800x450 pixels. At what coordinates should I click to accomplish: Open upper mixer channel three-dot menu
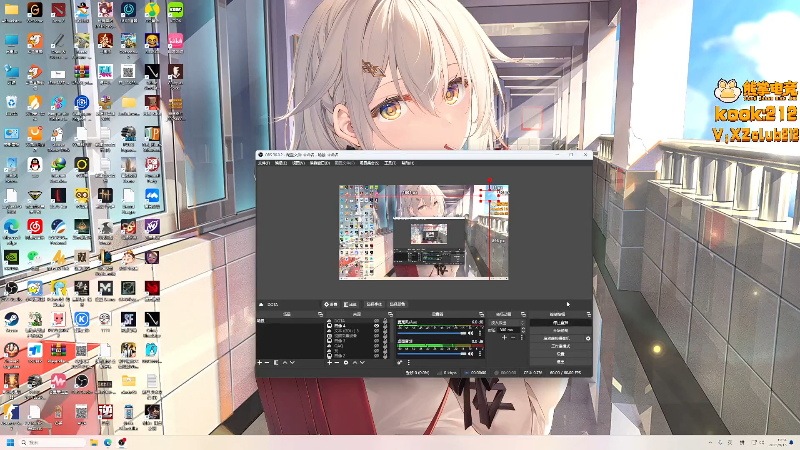[x=480, y=333]
